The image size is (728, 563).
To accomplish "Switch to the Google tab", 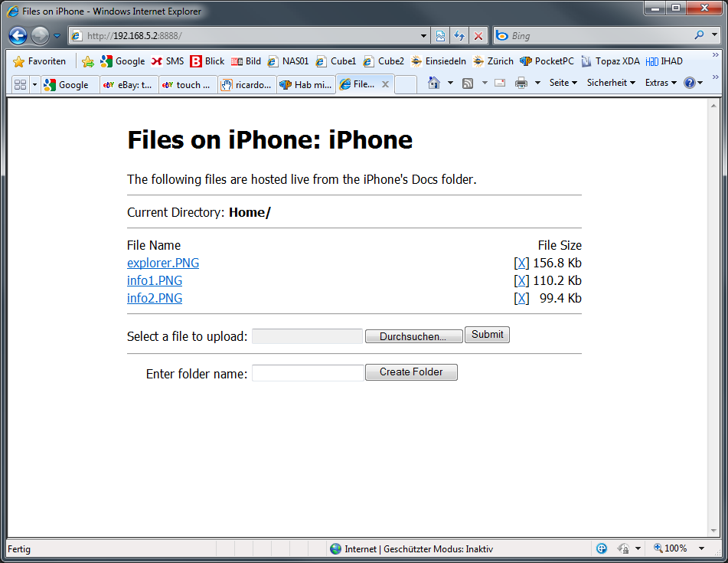I will [x=70, y=85].
